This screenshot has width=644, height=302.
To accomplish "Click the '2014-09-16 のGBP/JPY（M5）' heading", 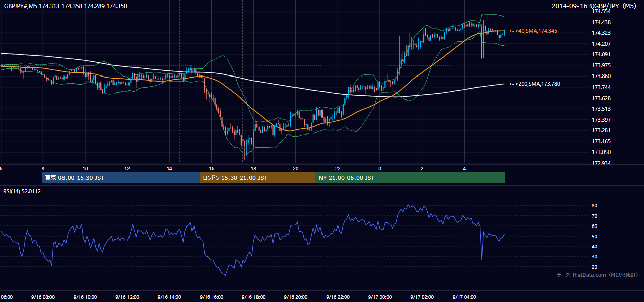I will coord(594,6).
